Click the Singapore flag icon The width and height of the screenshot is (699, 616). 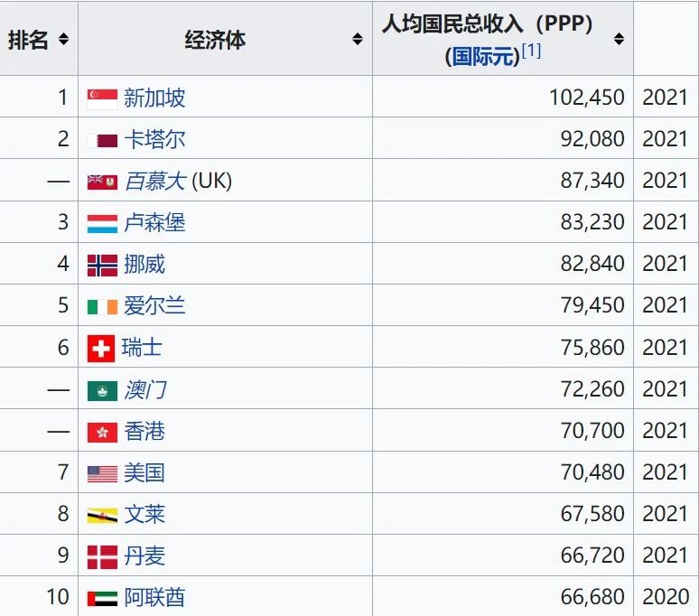click(x=103, y=99)
